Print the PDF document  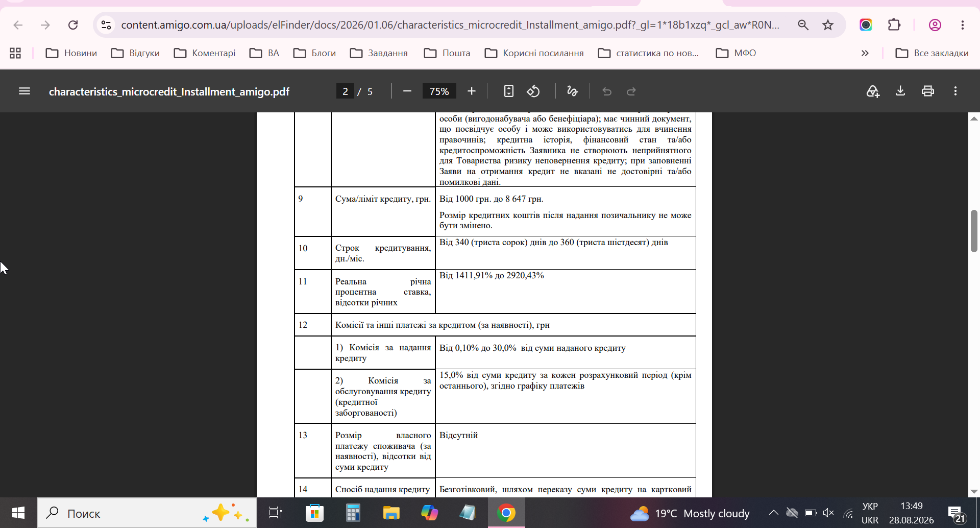(x=928, y=91)
